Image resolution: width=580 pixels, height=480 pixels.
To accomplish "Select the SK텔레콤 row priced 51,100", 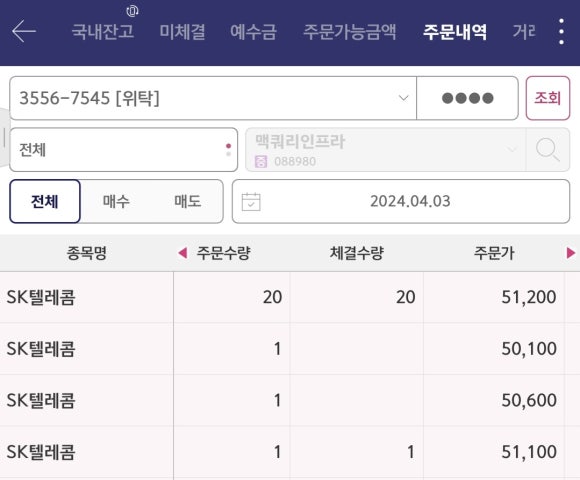I will pyautogui.click(x=290, y=452).
